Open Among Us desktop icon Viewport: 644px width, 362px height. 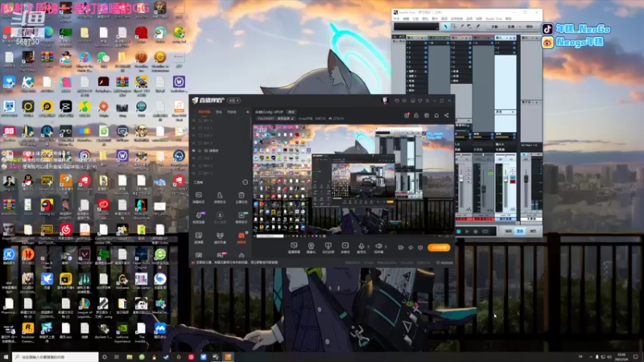point(47,208)
